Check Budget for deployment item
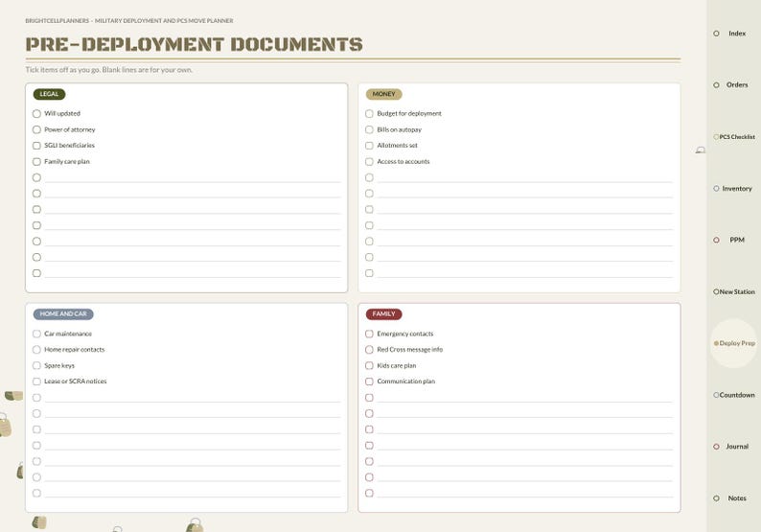 click(x=369, y=113)
